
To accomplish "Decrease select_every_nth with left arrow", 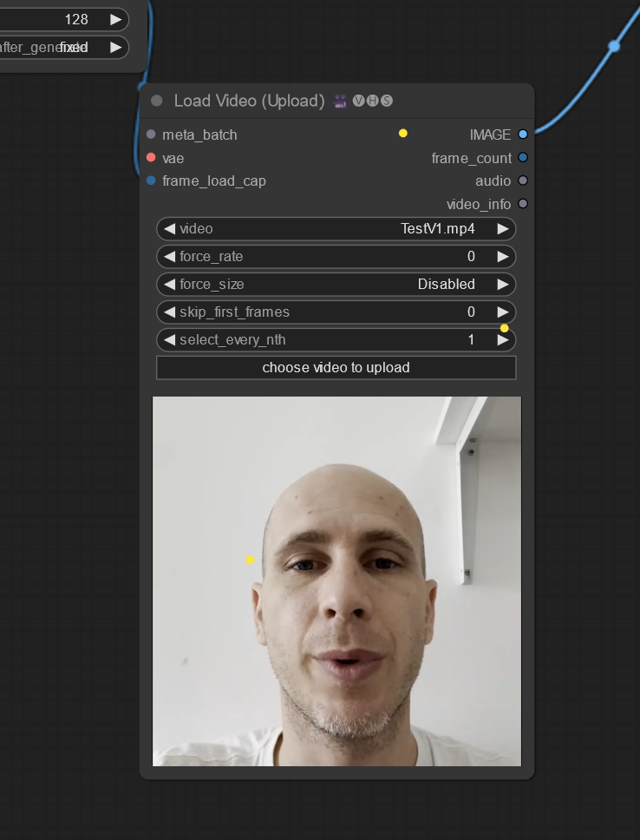I will pyautogui.click(x=169, y=340).
